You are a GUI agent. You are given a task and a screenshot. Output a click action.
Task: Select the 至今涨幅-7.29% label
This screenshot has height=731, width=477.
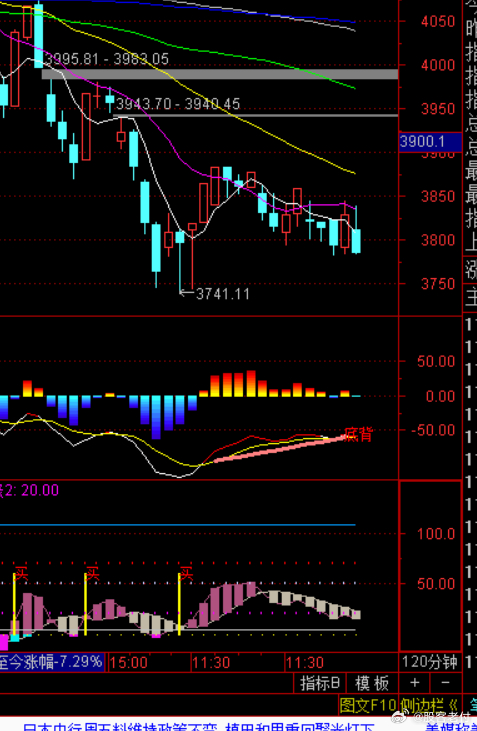(50, 662)
